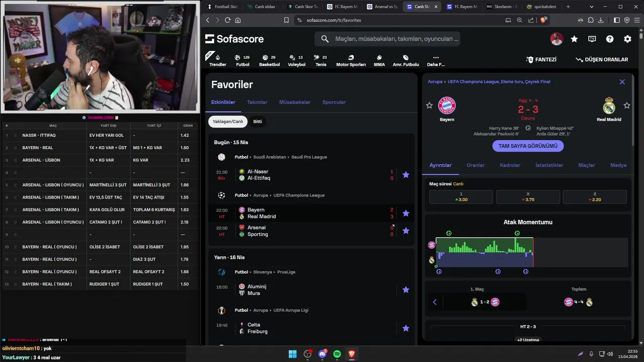Switch to the Müsabakalar tab
Screen dimensions: 644x362
(295, 102)
